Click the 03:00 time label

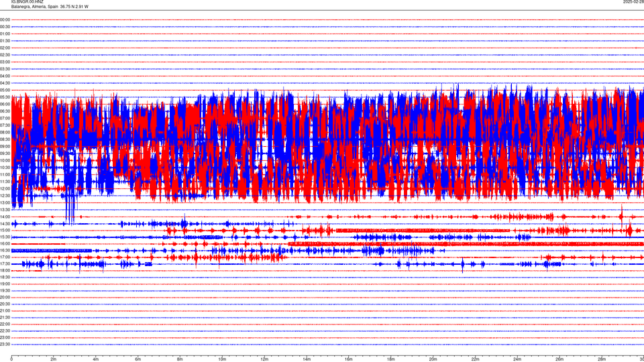pyautogui.click(x=5, y=62)
